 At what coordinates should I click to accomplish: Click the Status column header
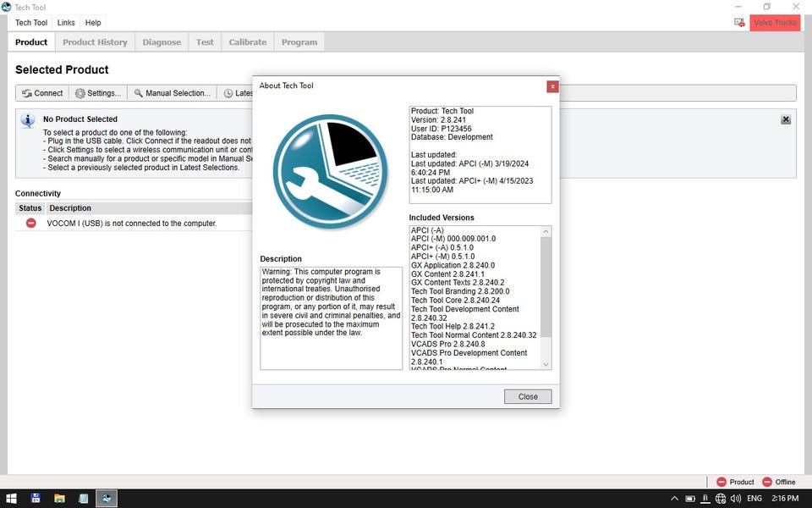coord(30,208)
